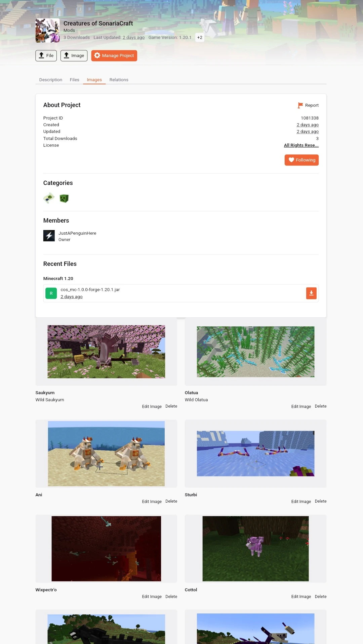
Task: Click Edit Image under Saukyurn
Action: coord(152,406)
